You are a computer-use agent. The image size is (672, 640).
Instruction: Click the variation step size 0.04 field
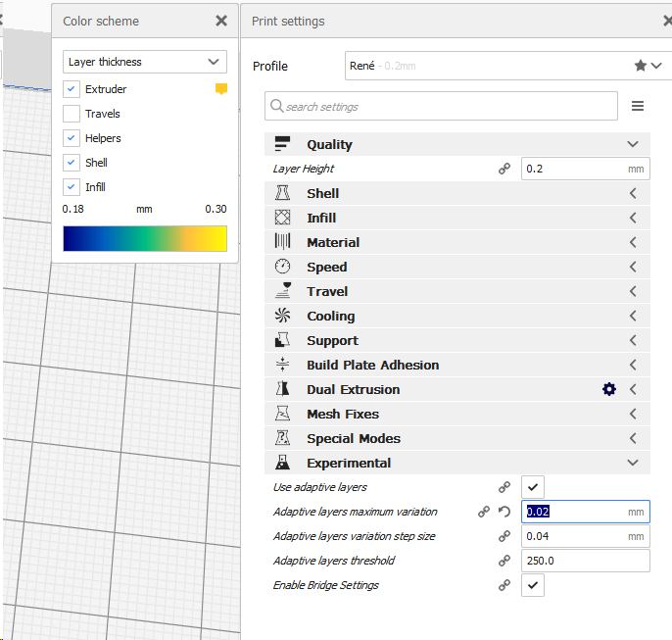click(586, 536)
